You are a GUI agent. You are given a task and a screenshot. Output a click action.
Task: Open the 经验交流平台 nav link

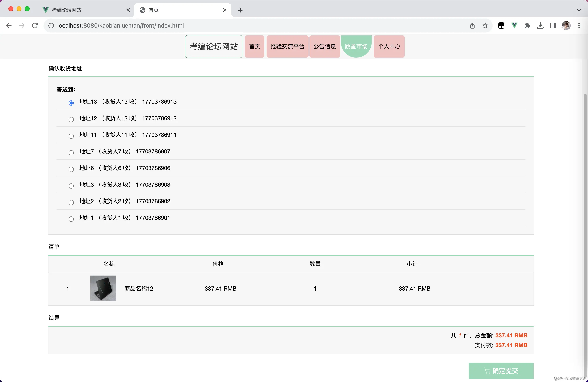point(287,47)
